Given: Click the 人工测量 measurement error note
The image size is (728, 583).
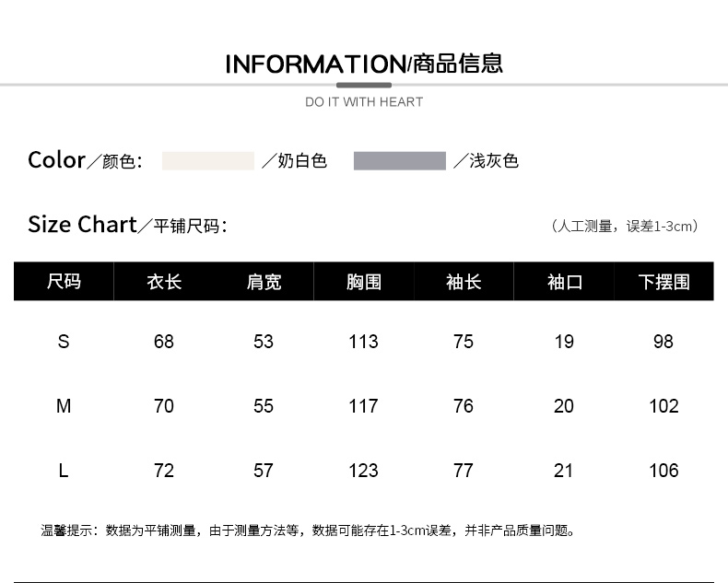Looking at the screenshot, I should point(624,226).
